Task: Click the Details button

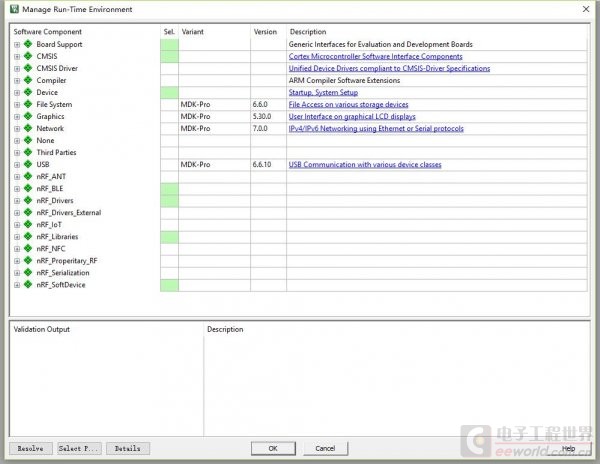Action: coord(128,448)
